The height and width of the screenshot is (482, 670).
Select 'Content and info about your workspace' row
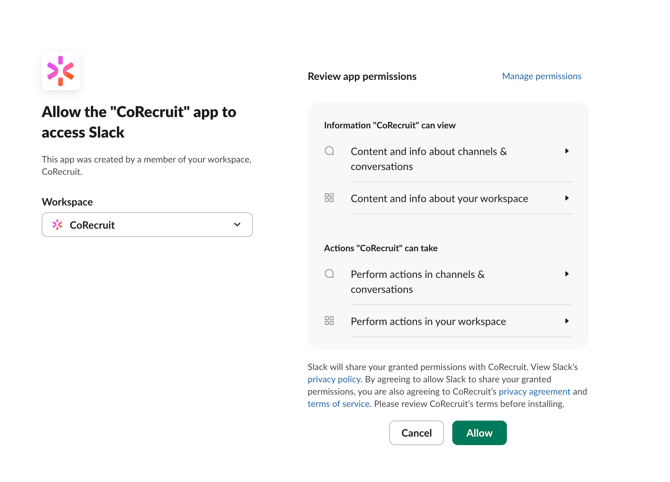[439, 198]
